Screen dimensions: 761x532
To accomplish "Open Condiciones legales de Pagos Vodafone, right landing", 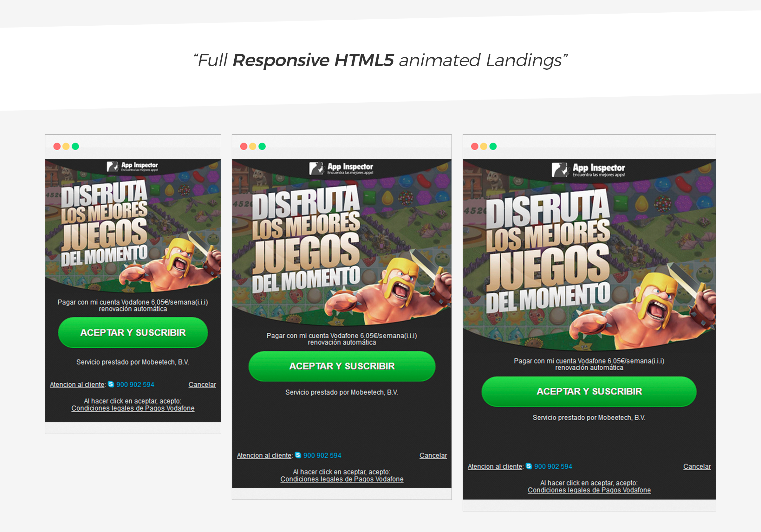I will coord(589,490).
